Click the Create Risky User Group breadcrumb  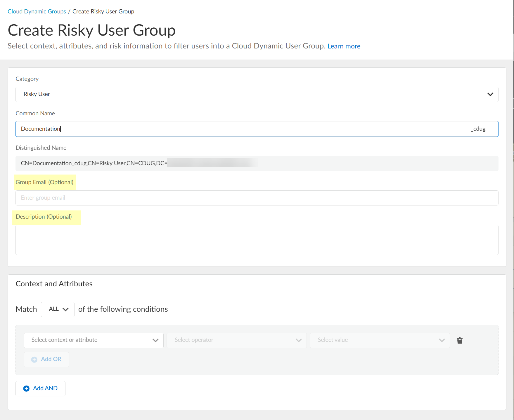point(103,11)
